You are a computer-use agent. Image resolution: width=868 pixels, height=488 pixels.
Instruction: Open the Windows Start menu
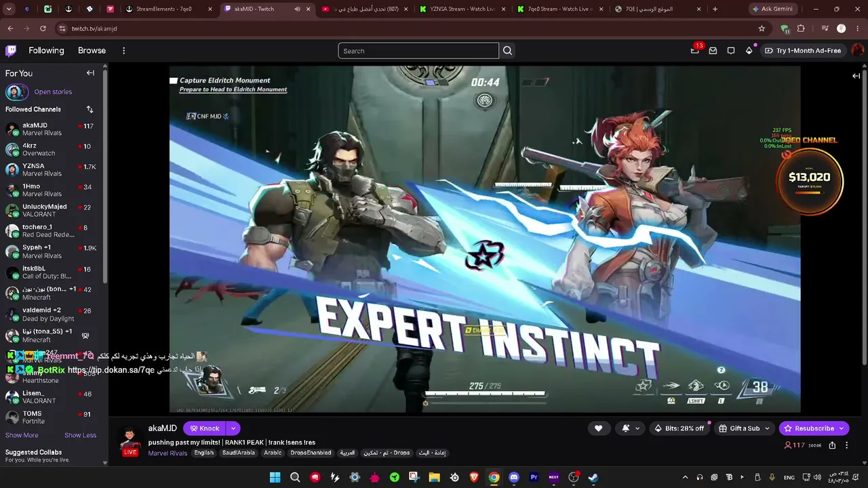275,477
